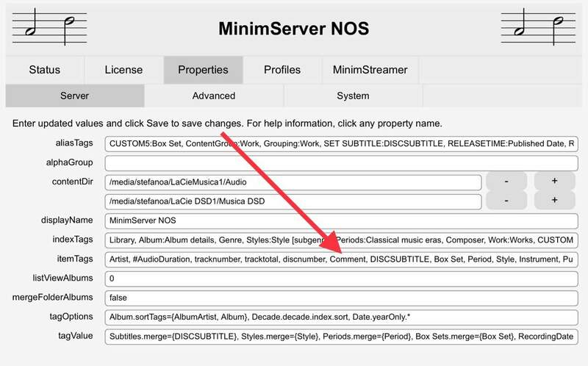Focus the alphaGroup empty input field
This screenshot has width=588, height=366.
342,163
